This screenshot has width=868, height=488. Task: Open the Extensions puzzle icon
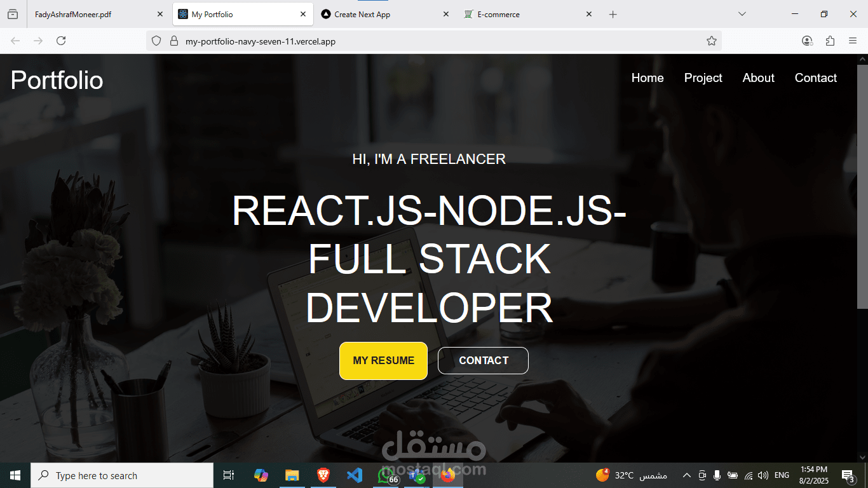(x=830, y=41)
